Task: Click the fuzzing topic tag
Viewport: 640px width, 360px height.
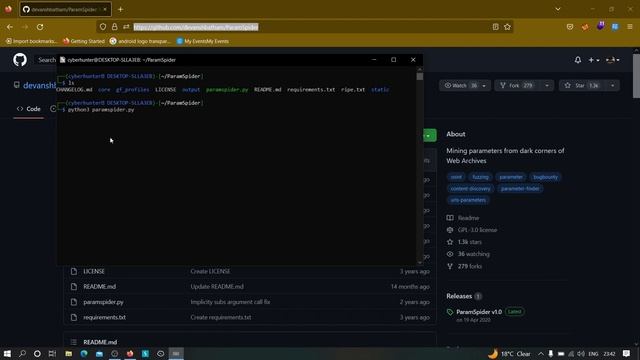Action: pyautogui.click(x=480, y=177)
